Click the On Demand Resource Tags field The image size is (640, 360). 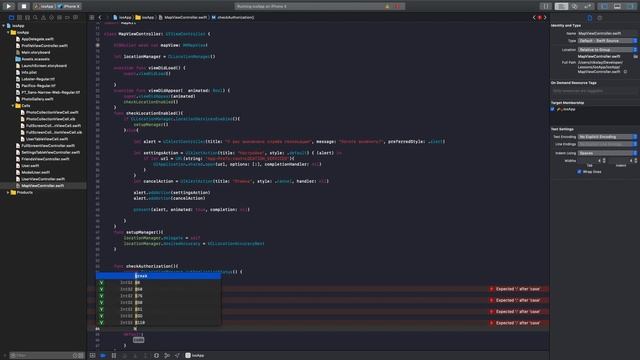pos(594,91)
